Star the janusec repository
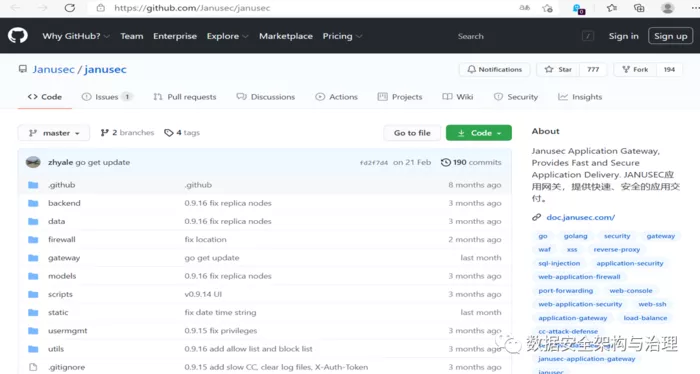 tap(558, 70)
